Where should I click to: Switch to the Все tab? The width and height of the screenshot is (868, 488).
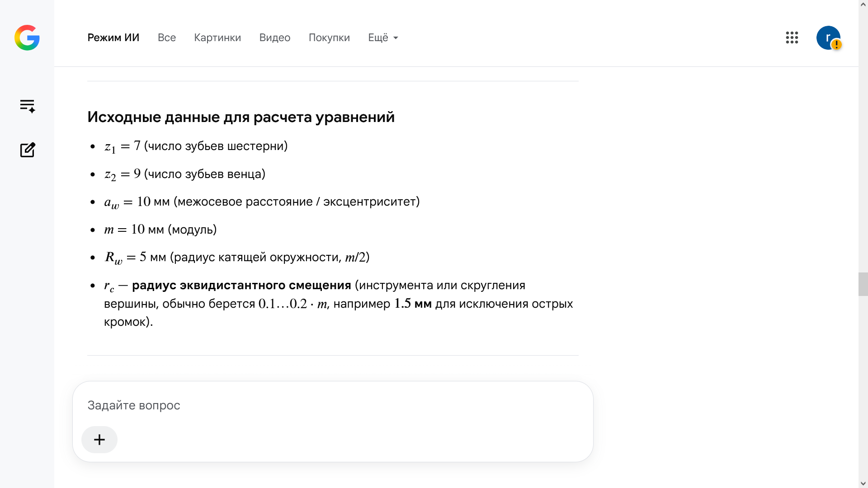(167, 38)
